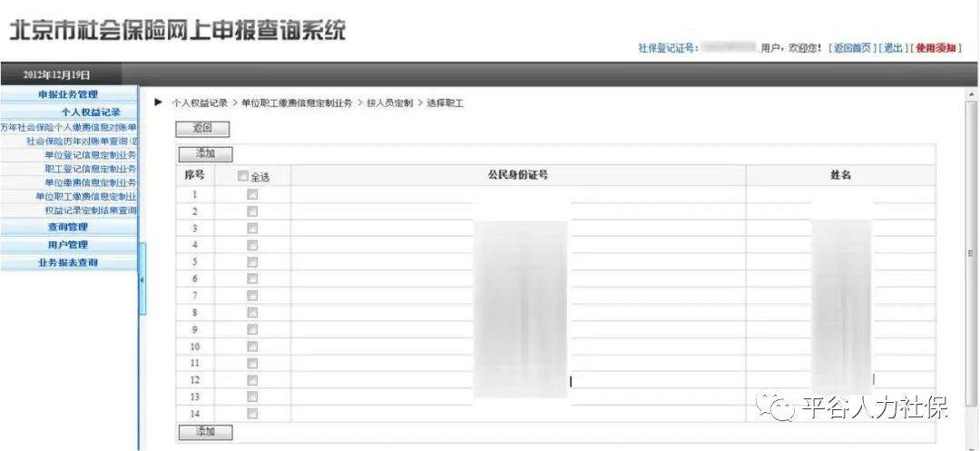Viewport: 980px width, 451px height.
Task: Click the 序号 column header
Action: [x=195, y=175]
